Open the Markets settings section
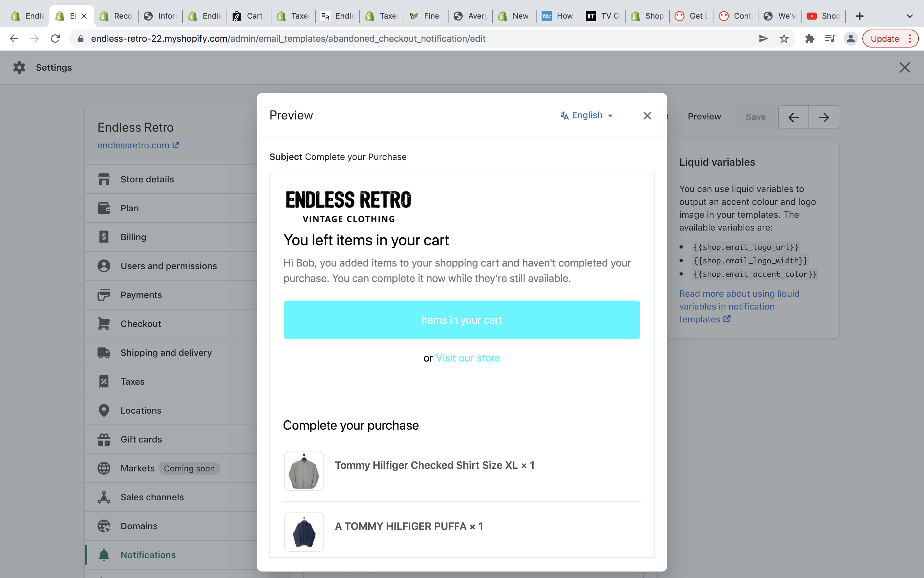 [x=170, y=468]
